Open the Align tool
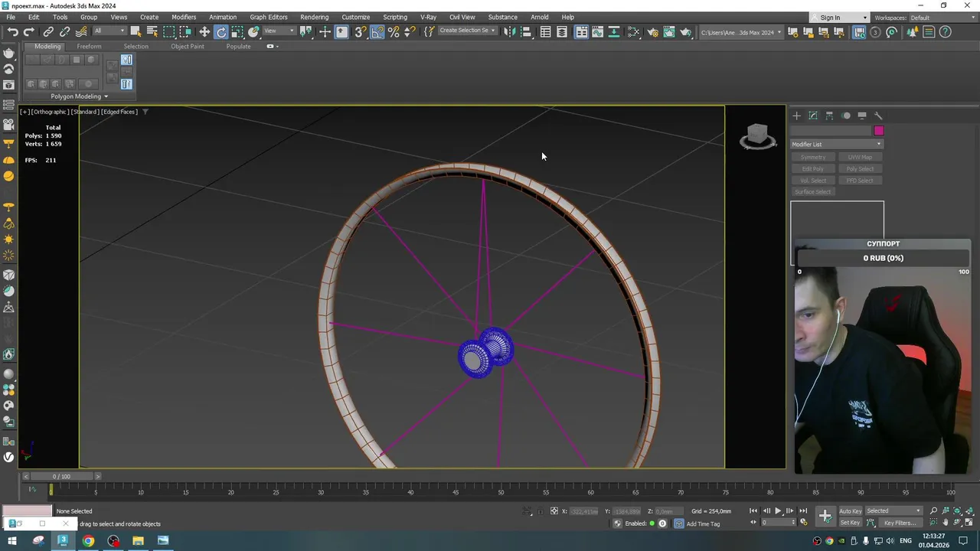Image resolution: width=980 pixels, height=551 pixels. point(526,31)
